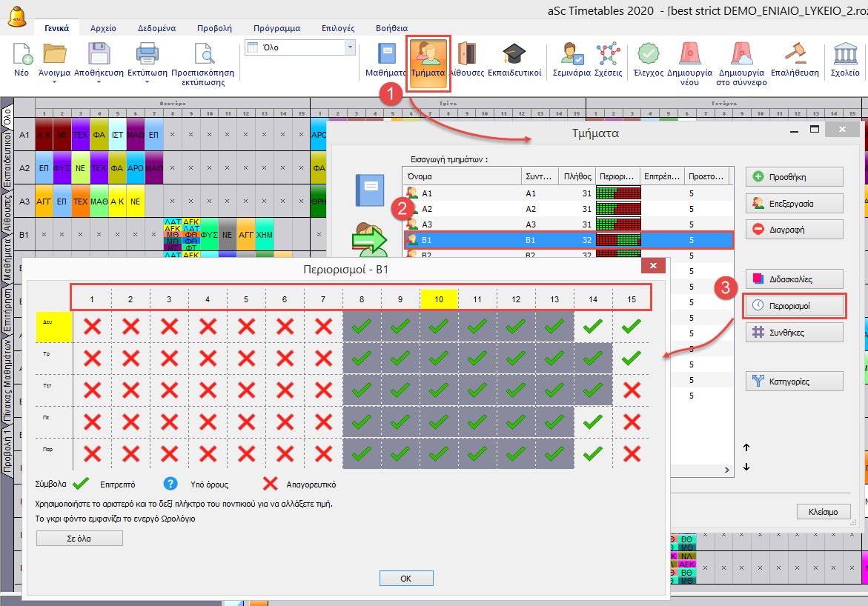Expand the Άνοιγμα dropdown arrow
Image resolution: width=868 pixels, height=606 pixels.
click(x=54, y=82)
